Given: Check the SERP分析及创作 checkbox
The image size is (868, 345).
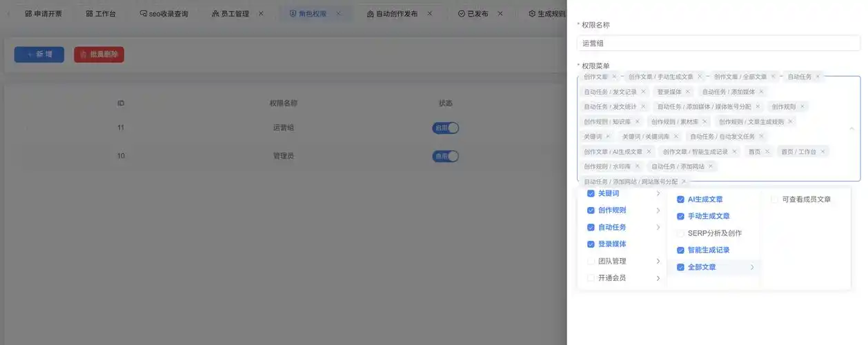Looking at the screenshot, I should [x=680, y=233].
